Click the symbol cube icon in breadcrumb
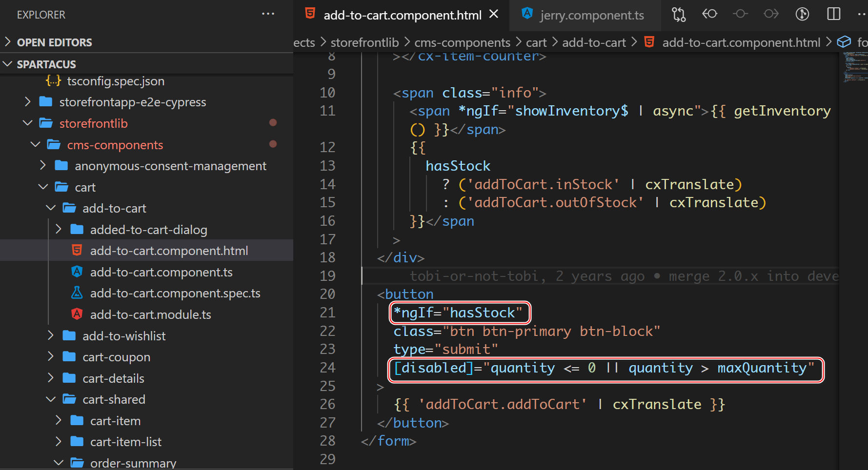Screen dimensions: 868x470 844,42
